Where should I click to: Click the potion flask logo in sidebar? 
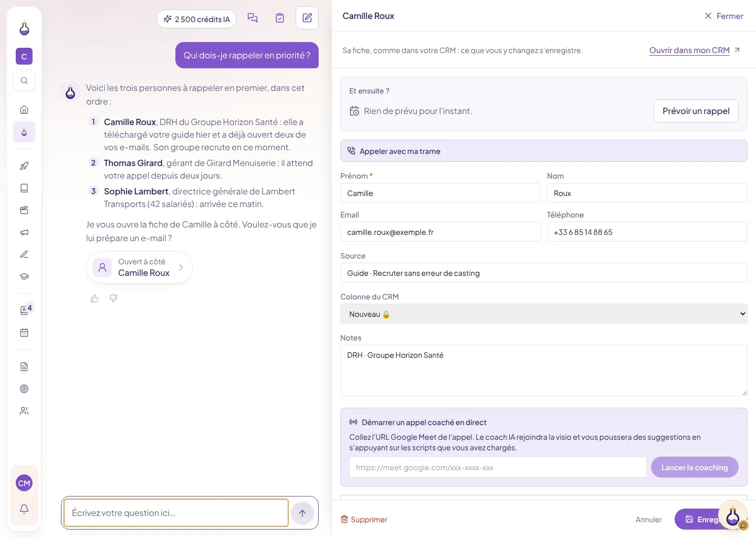click(x=24, y=28)
